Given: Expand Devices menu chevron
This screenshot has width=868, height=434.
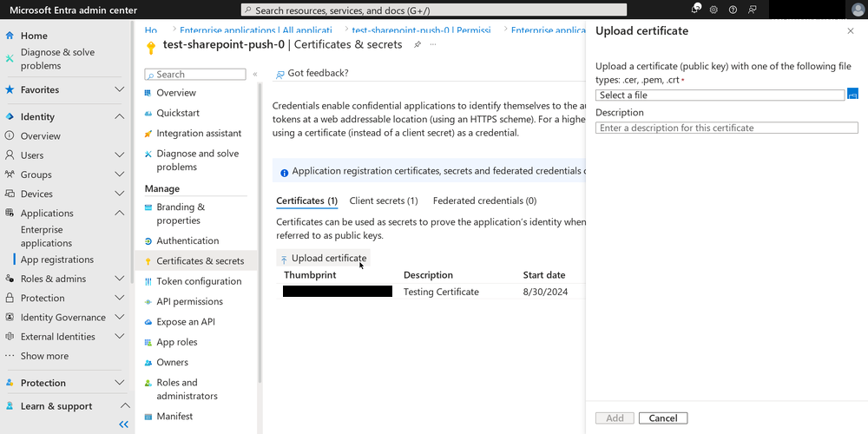Looking at the screenshot, I should (x=119, y=194).
